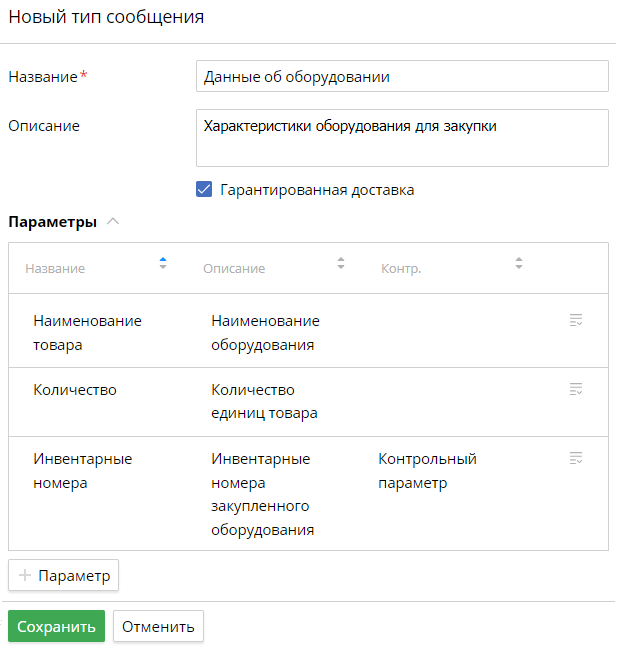Image resolution: width=617 pixels, height=650 pixels.
Task: Sort parameters by Контр. column
Action: [x=519, y=263]
